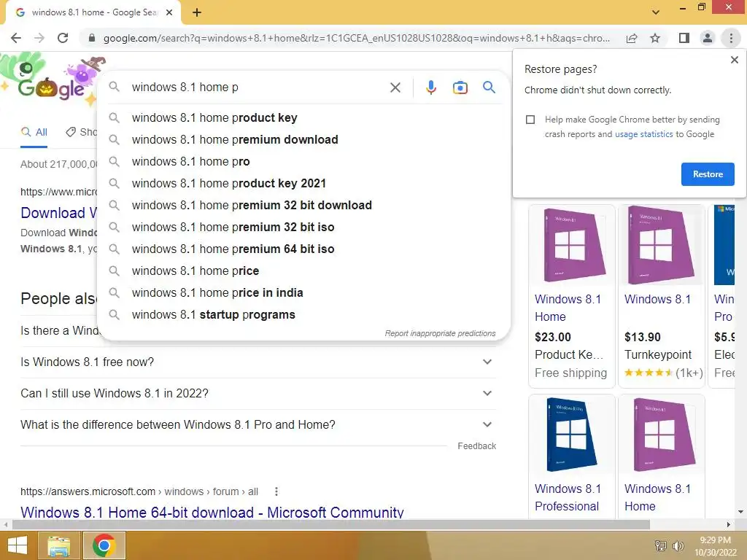Click the vertical scrollbar down arrow
The height and width of the screenshot is (560, 747).
(x=741, y=512)
